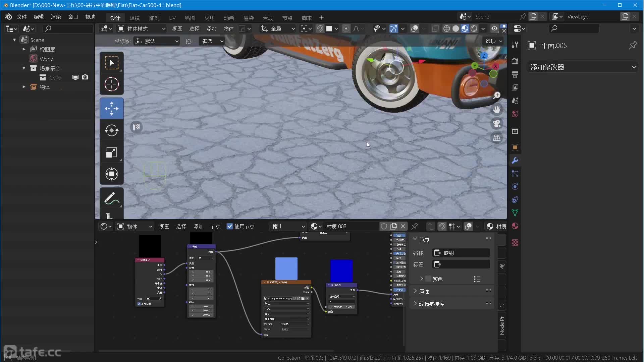Viewport: 644px width, 362px height.
Task: Open the 文件 menu
Action: tap(22, 17)
